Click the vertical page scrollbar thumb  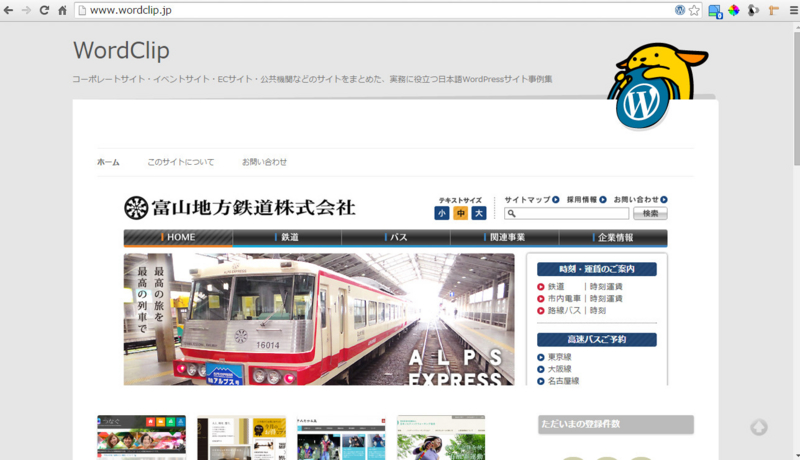(x=796, y=97)
